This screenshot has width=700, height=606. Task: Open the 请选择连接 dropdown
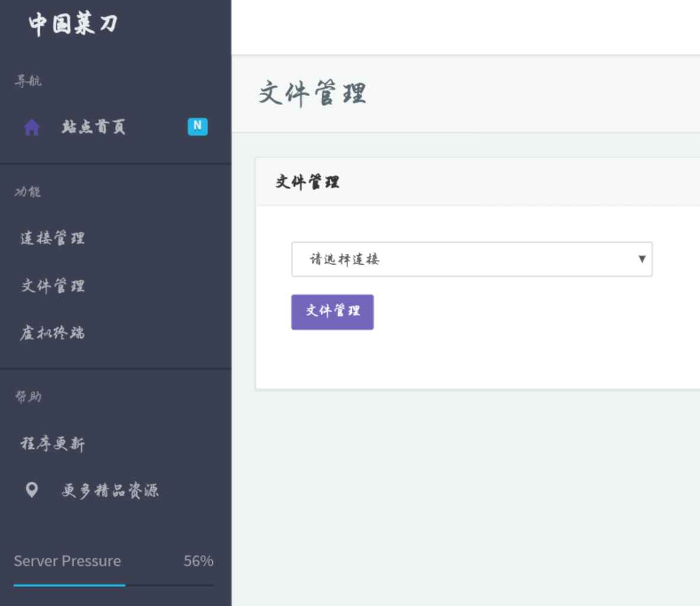tap(471, 259)
